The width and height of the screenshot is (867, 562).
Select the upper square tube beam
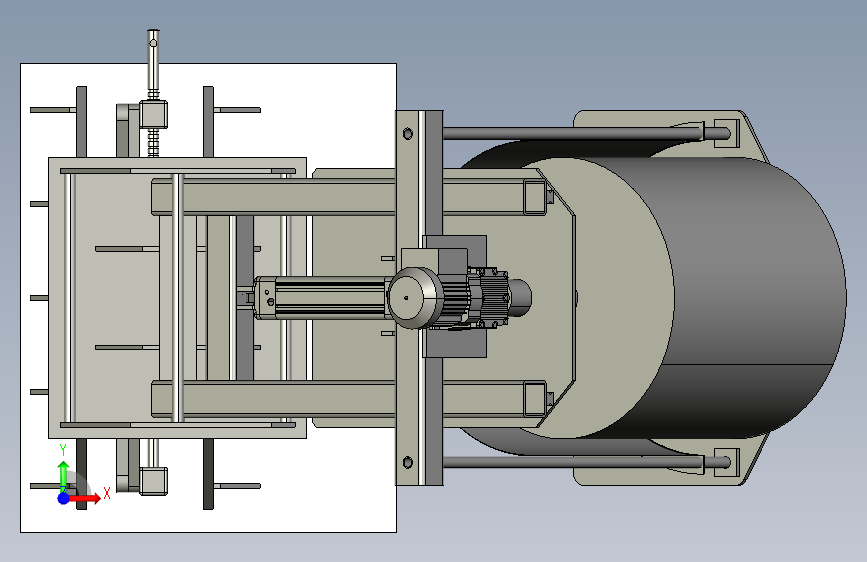tap(348, 196)
